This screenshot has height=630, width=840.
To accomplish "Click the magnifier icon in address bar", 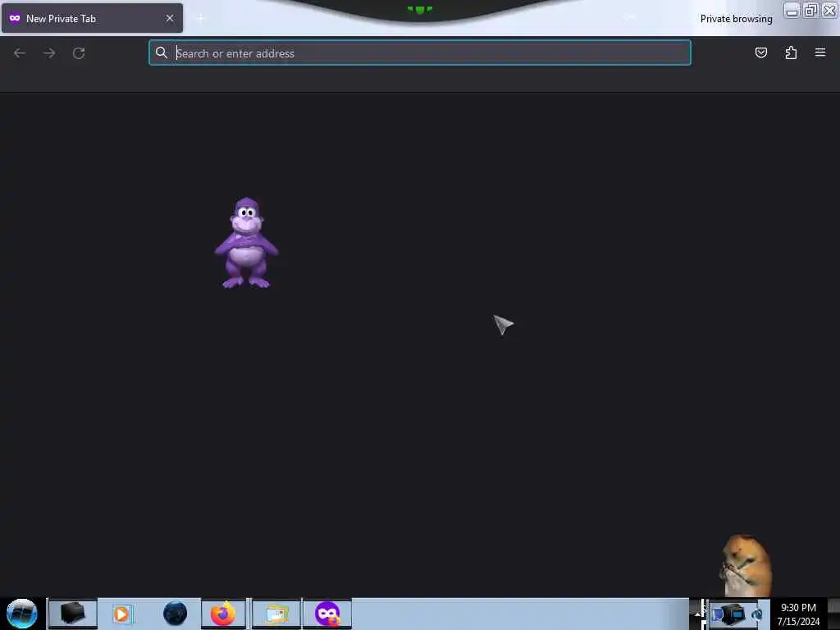I will 162,52.
